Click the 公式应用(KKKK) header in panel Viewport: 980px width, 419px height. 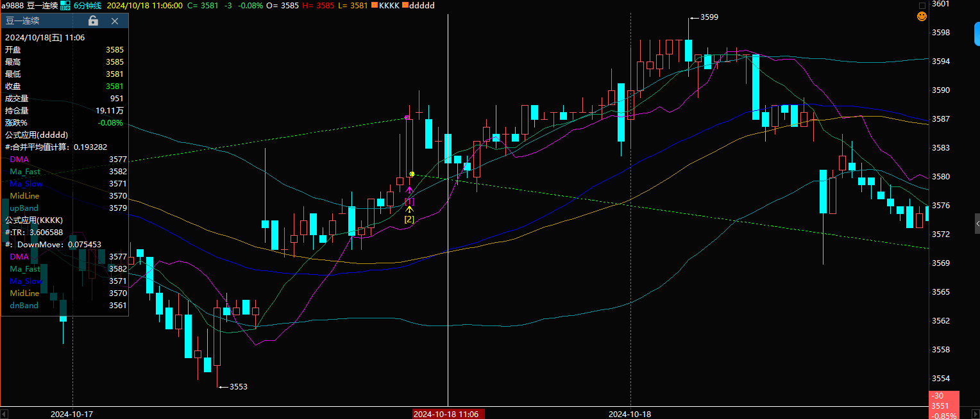point(34,220)
